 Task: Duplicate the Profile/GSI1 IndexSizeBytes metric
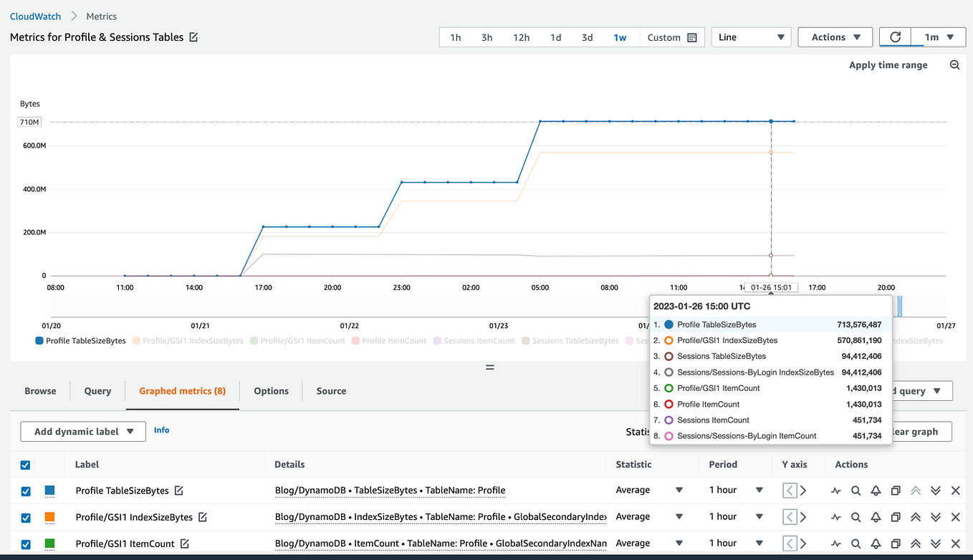[895, 516]
